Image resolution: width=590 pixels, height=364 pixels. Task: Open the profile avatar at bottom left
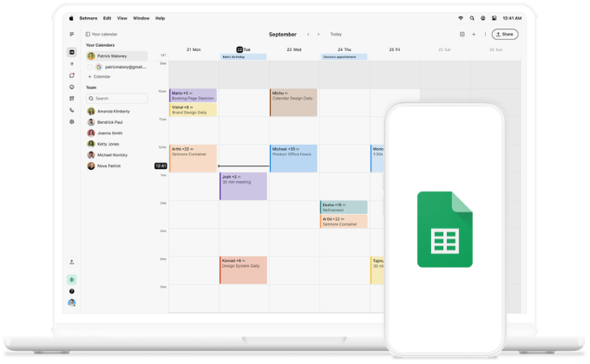pos(72,302)
